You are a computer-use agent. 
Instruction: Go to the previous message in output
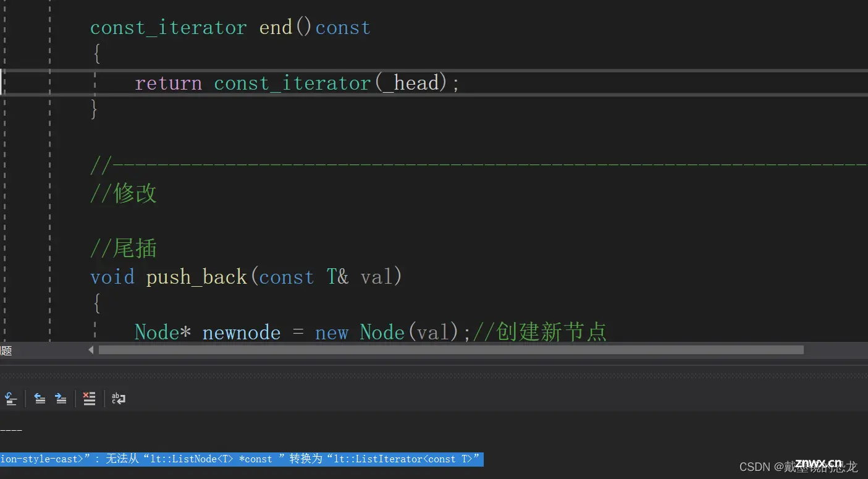pos(40,399)
